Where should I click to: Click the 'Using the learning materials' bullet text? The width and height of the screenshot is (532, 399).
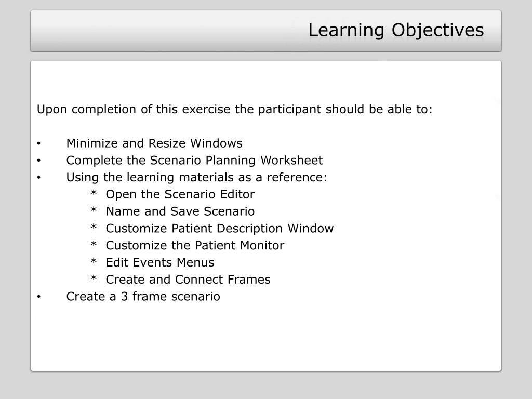click(197, 178)
